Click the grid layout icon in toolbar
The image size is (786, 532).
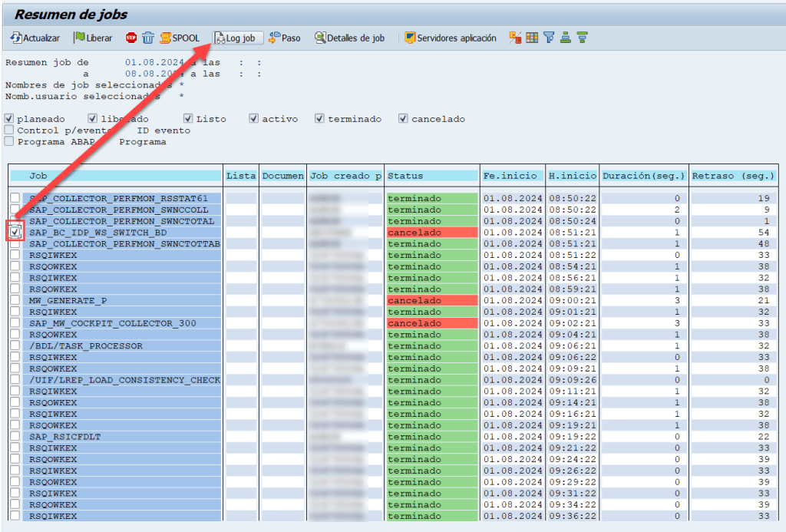click(532, 38)
